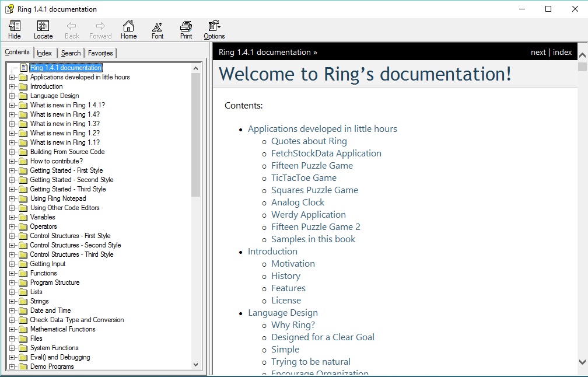
Task: Switch to the Search tab
Action: [x=71, y=53]
